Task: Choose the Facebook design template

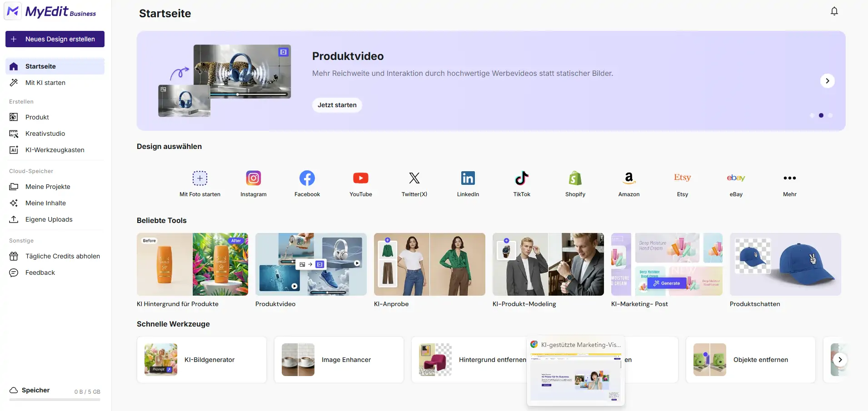Action: (x=307, y=178)
